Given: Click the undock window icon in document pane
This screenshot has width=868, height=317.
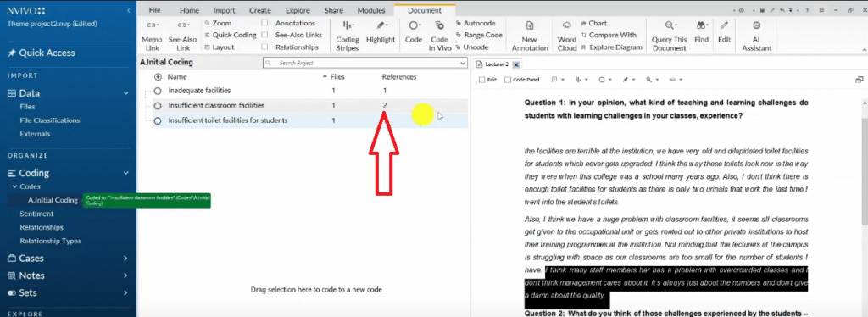Looking at the screenshot, I should point(860,80).
